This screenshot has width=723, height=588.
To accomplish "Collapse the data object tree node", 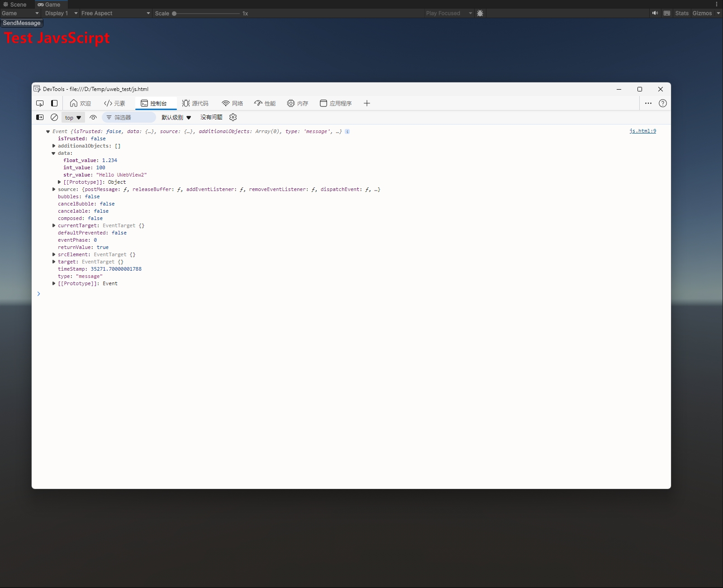I will point(54,153).
